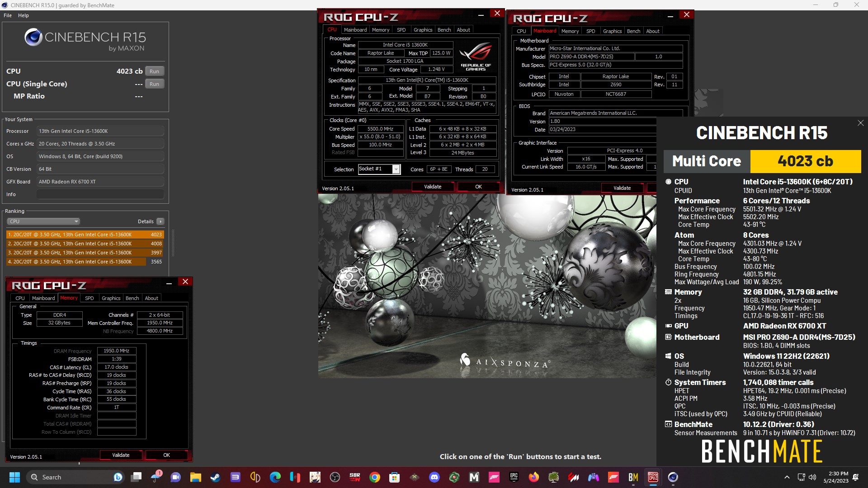Select ranking entry with score 3997
The height and width of the screenshot is (488, 868).
click(85, 253)
